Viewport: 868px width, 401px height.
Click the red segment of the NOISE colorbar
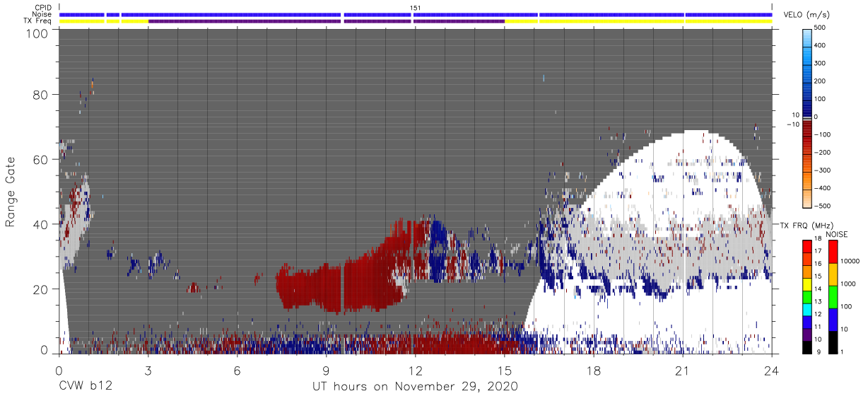click(x=832, y=252)
